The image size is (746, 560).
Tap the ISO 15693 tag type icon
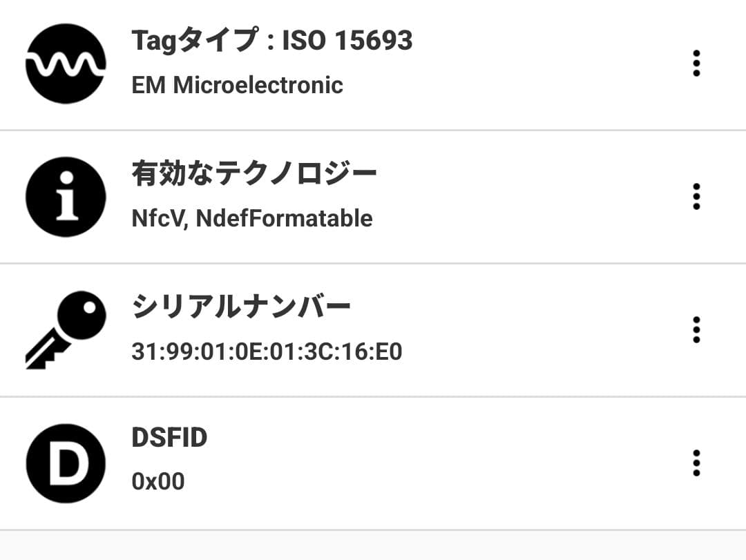pos(65,62)
